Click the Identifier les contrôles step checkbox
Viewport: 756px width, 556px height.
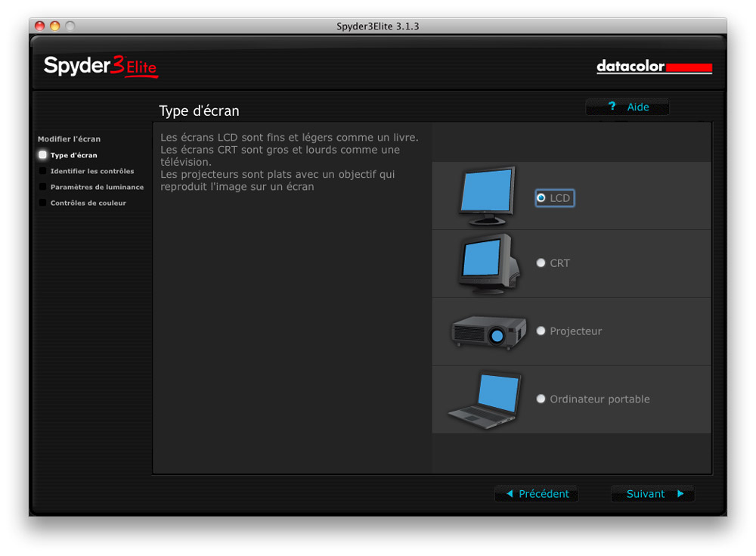[42, 171]
